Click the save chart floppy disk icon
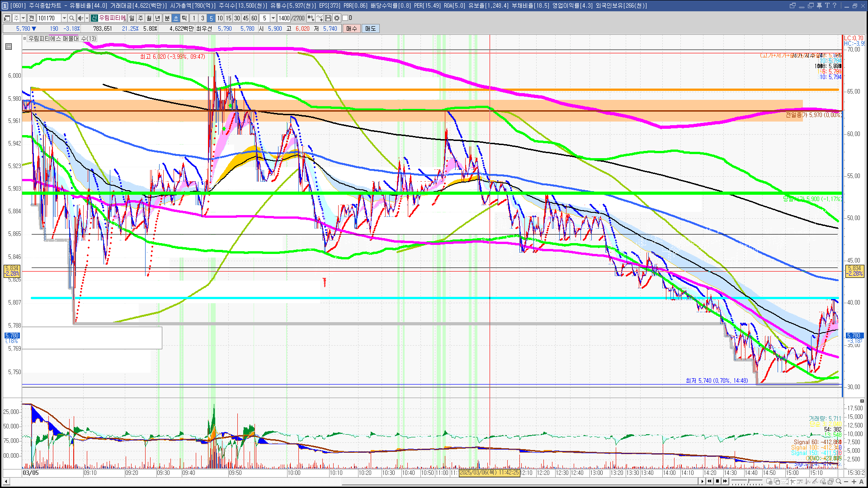This screenshot has height=488, width=868. pos(328,18)
